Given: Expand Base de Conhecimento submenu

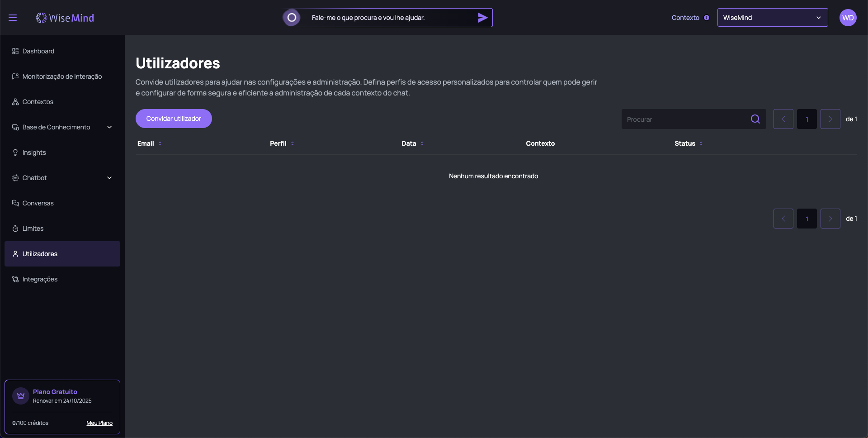Looking at the screenshot, I should tap(109, 127).
